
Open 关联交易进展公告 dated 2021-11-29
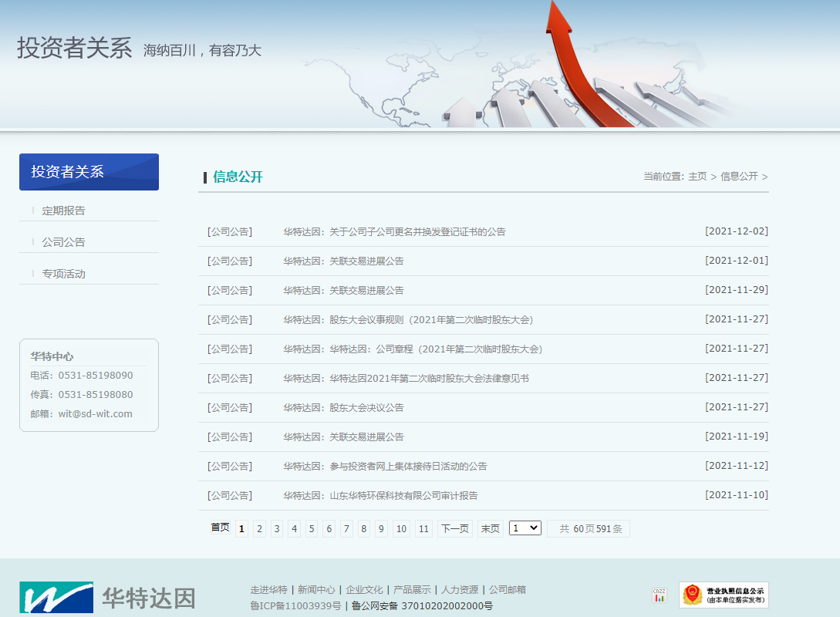[x=343, y=290]
